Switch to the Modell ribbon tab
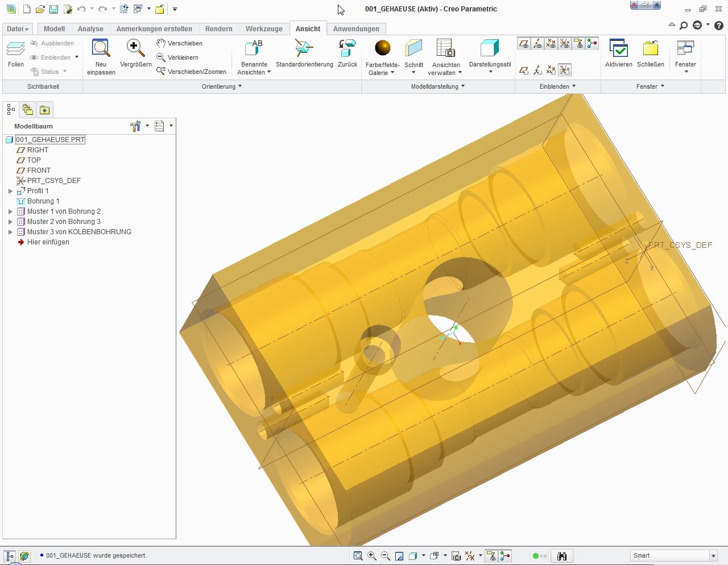This screenshot has height=565, width=728. [x=54, y=29]
